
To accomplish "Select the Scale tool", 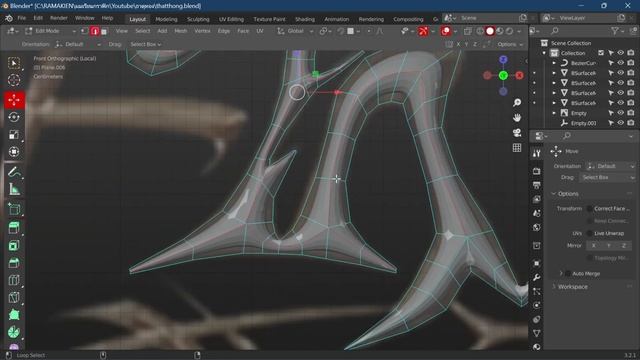I will [14, 135].
